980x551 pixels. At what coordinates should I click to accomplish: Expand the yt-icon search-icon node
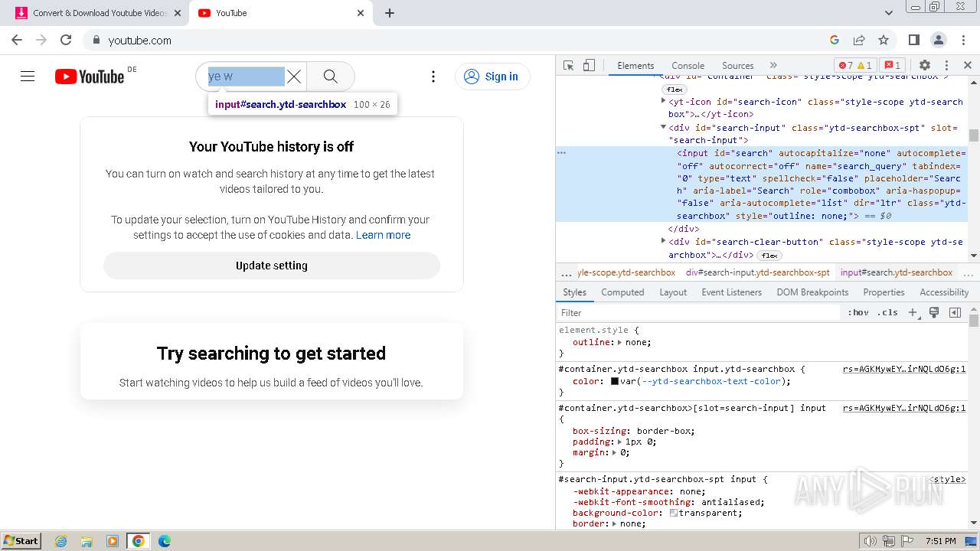pyautogui.click(x=664, y=101)
